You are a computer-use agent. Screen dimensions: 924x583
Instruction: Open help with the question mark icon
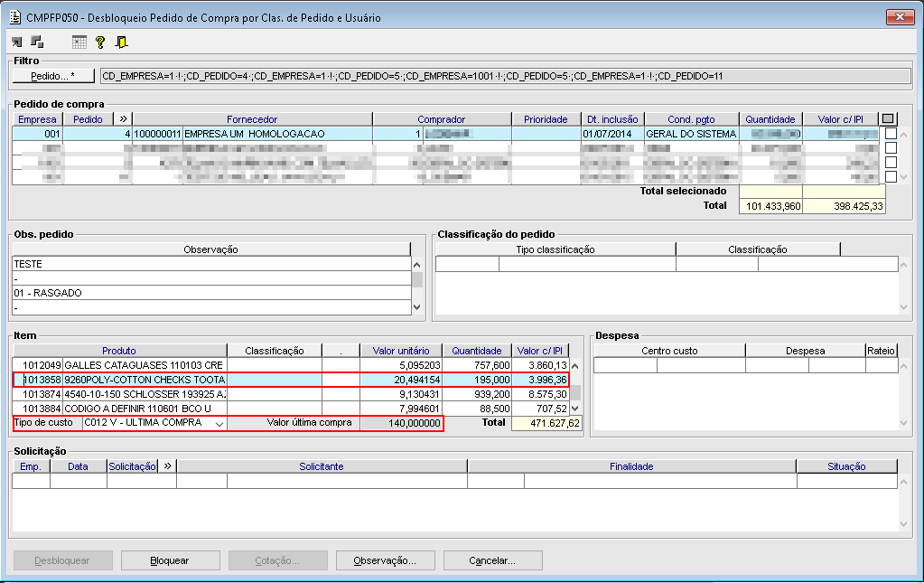[100, 42]
